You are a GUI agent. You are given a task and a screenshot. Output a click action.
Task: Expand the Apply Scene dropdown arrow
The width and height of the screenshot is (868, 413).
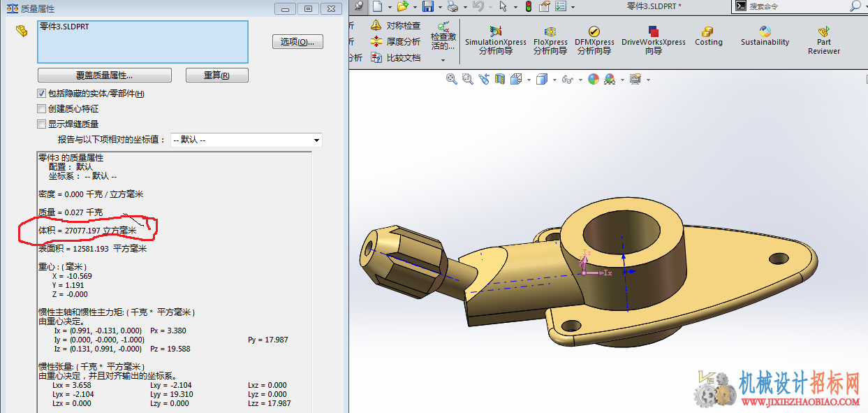tap(621, 80)
